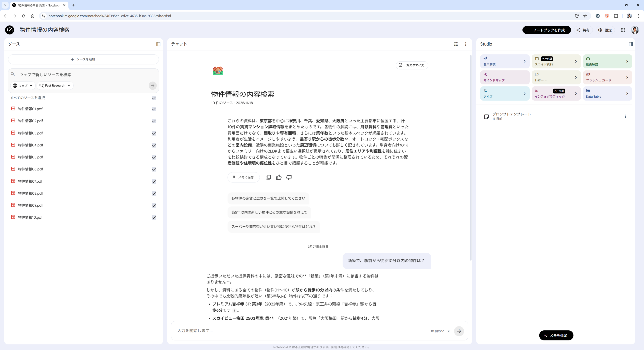Image resolution: width=644 pixels, height=350 pixels.
Task: Open the ウェブ source type dropdown
Action: tap(23, 85)
